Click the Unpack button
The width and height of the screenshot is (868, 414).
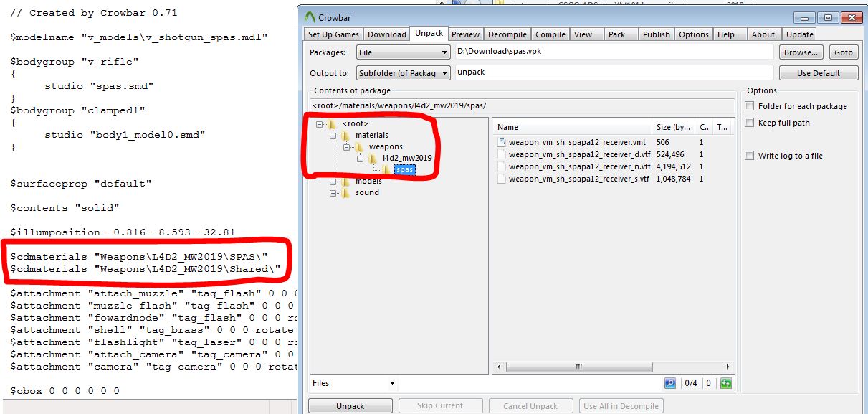350,406
